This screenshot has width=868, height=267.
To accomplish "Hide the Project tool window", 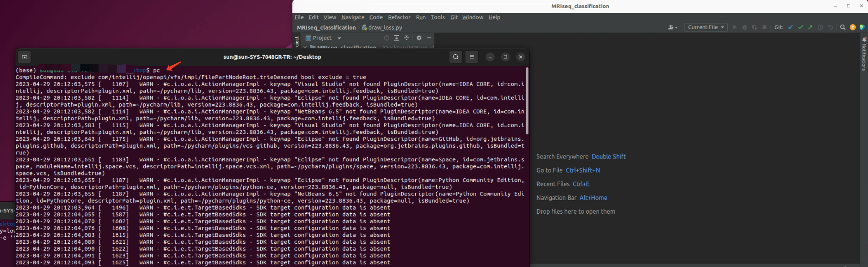I will tap(429, 38).
